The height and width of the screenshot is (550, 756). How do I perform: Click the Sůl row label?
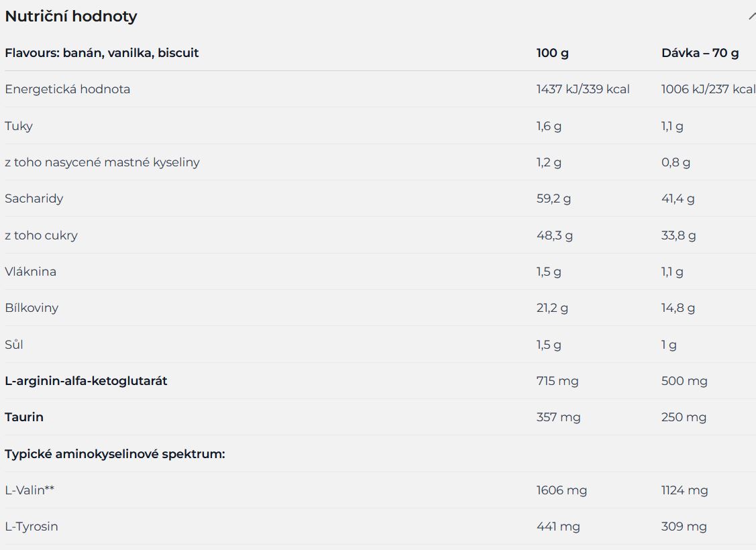coord(14,344)
